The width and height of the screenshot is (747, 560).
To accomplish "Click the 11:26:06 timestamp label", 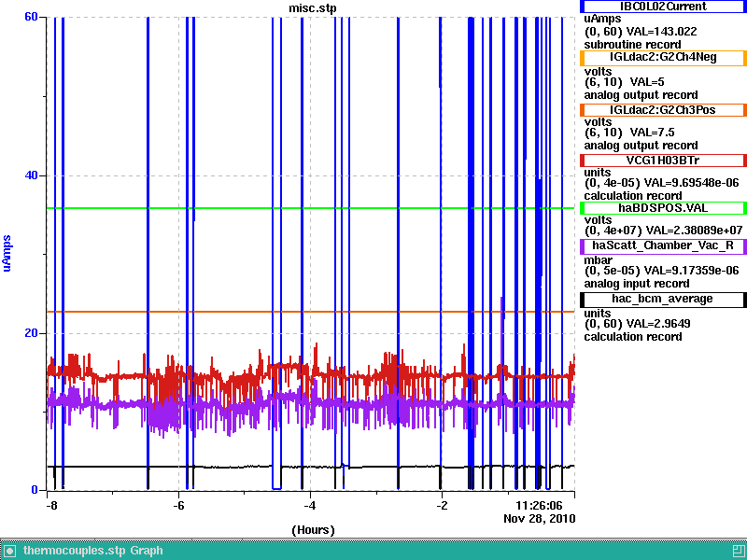I will [x=540, y=505].
